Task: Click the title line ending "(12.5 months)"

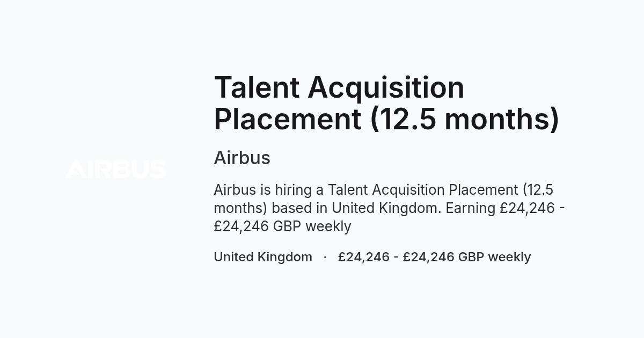Action: [x=386, y=119]
